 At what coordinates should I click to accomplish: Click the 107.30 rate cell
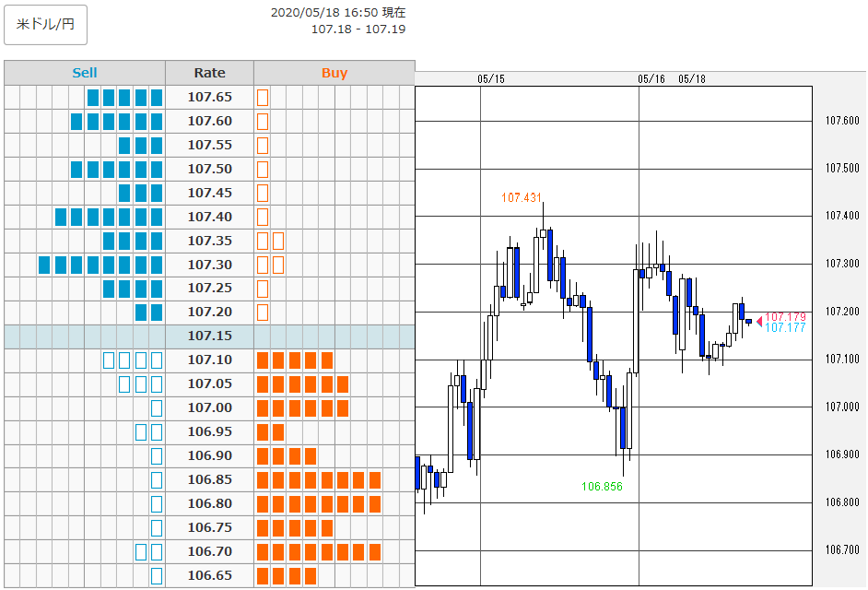tap(210, 265)
